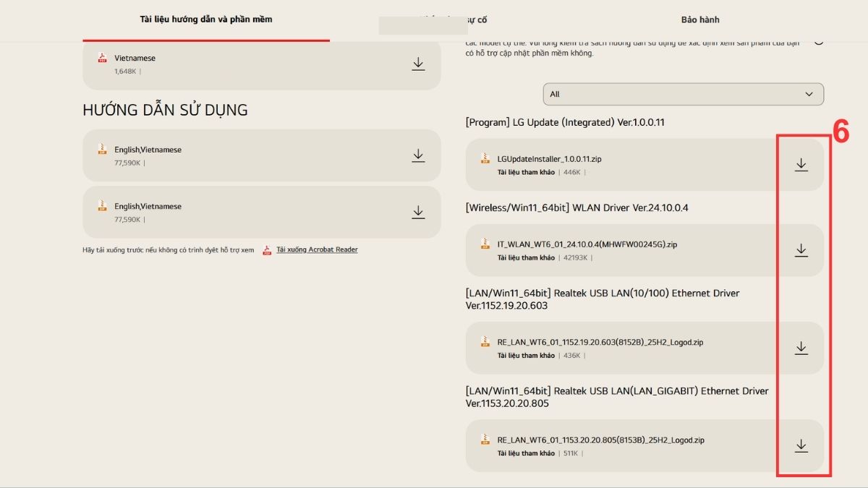
Task: Click zip file icon beside LGUpdateInstaller_1.0.0.11.zip
Action: [x=485, y=158]
